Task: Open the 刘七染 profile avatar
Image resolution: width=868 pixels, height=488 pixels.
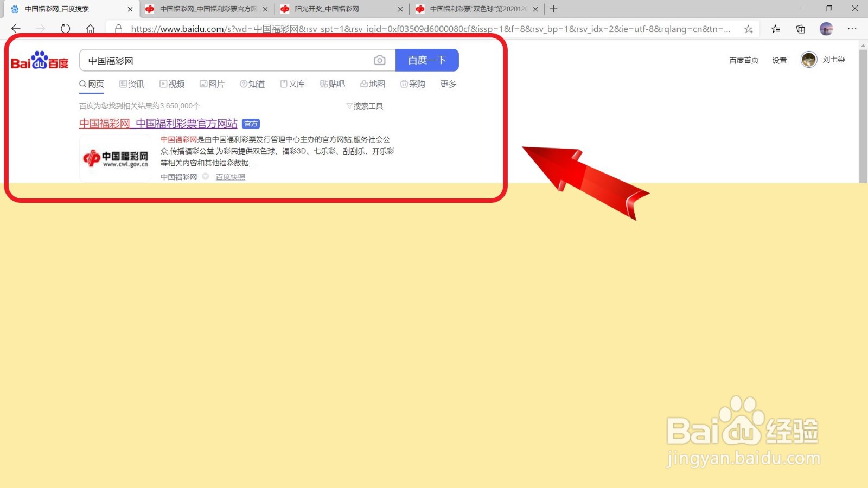Action: point(809,60)
